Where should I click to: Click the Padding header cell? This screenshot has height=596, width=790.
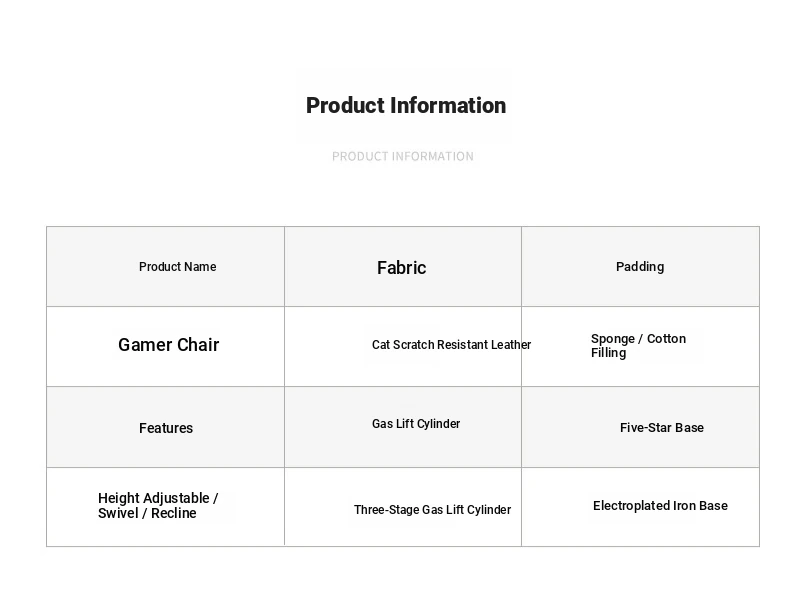640,267
